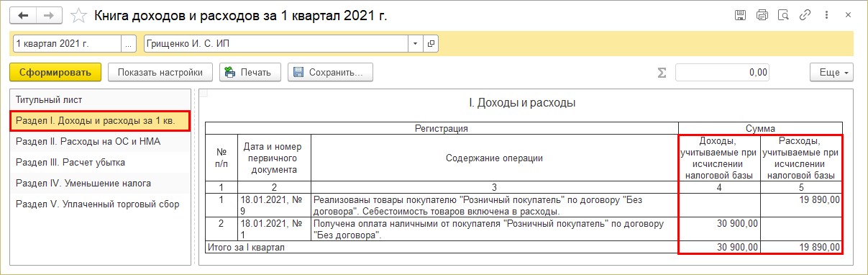
Task: Open period selection with the ellipsis button
Action: click(129, 43)
